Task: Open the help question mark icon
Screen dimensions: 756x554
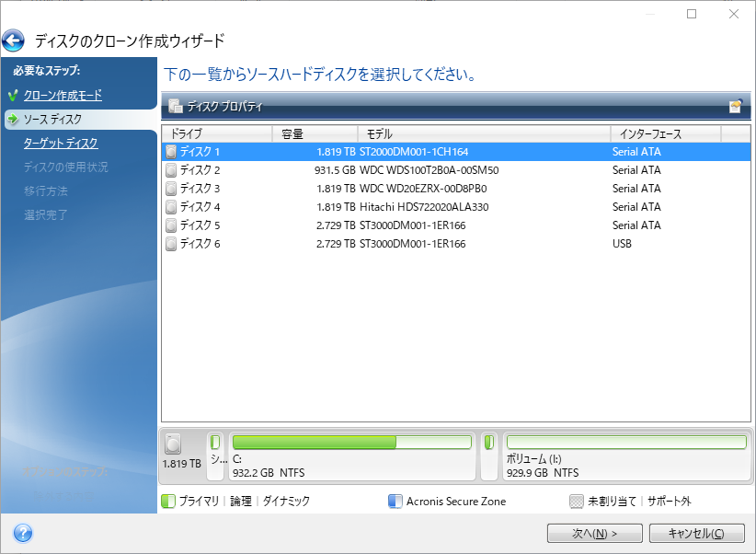Action: (23, 533)
